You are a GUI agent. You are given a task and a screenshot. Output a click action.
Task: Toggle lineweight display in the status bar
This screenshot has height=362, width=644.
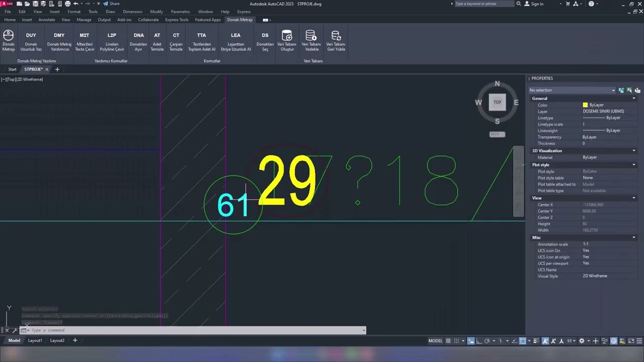537,341
